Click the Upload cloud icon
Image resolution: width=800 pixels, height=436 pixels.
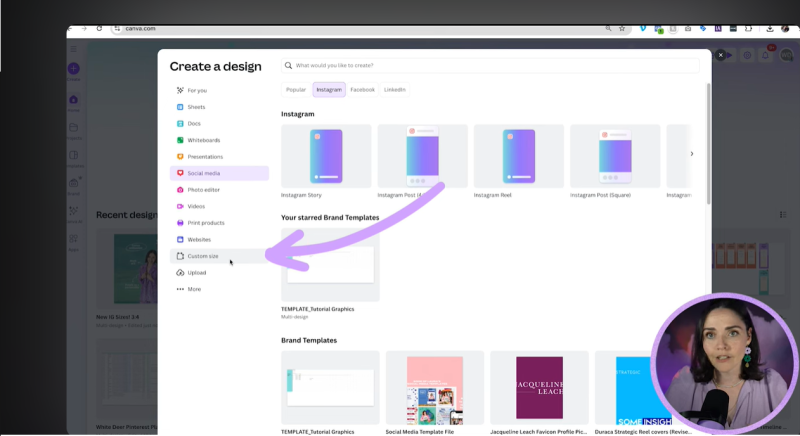click(x=180, y=272)
